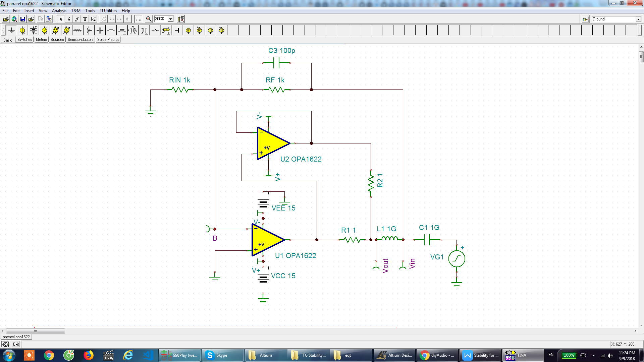Select the VG1 voltage generator symbol

pos(457,259)
